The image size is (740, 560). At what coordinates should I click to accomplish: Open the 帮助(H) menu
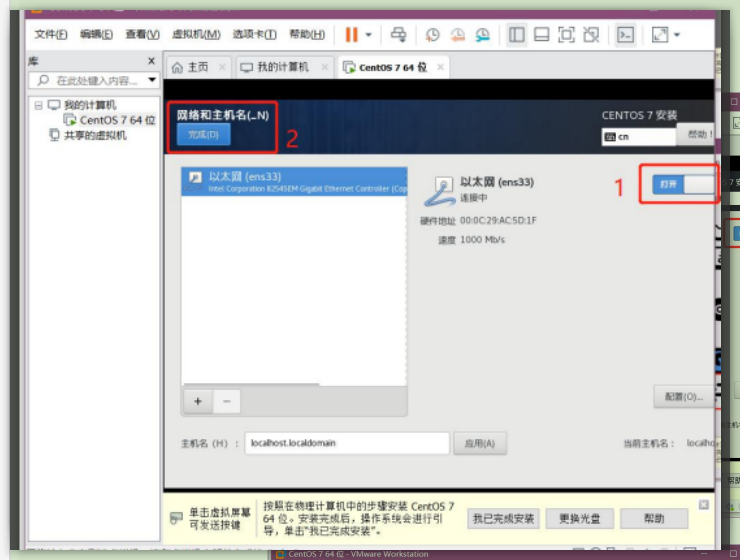(x=307, y=34)
